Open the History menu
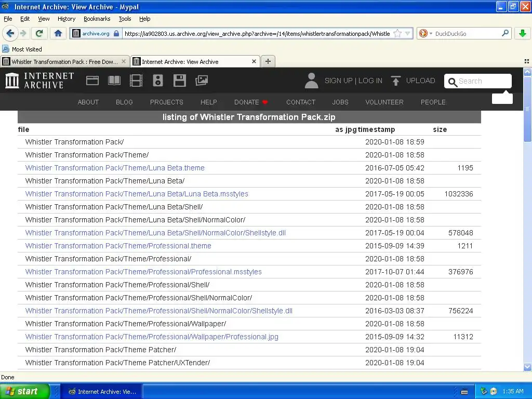 [66, 19]
